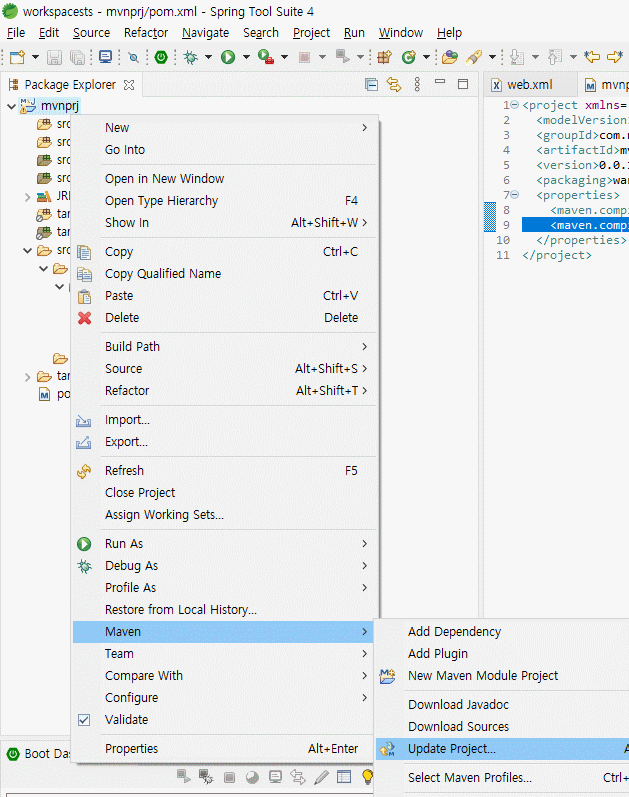Click the New Java Class green C icon
The height and width of the screenshot is (797, 629).
click(x=408, y=57)
